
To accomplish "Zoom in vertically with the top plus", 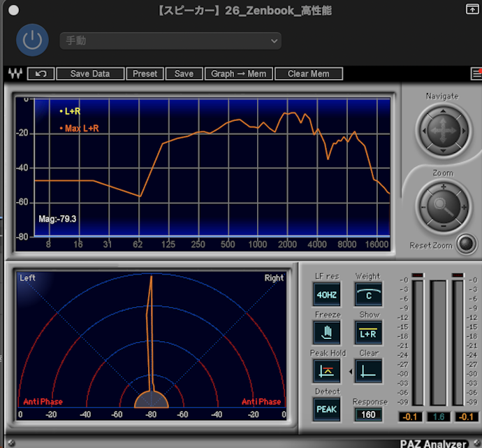I will click(444, 187).
